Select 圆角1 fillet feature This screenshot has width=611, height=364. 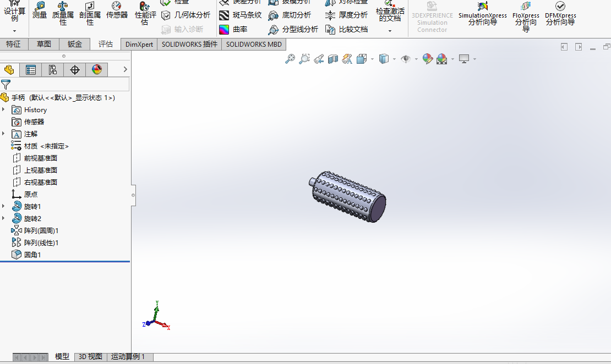click(26, 255)
